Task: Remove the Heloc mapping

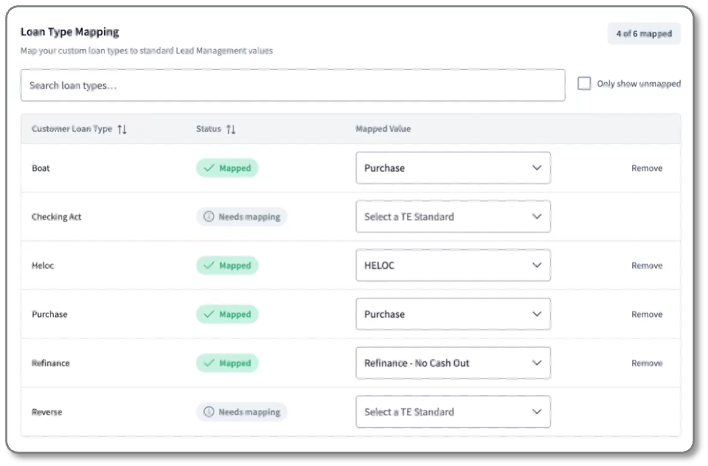Action: (x=647, y=266)
